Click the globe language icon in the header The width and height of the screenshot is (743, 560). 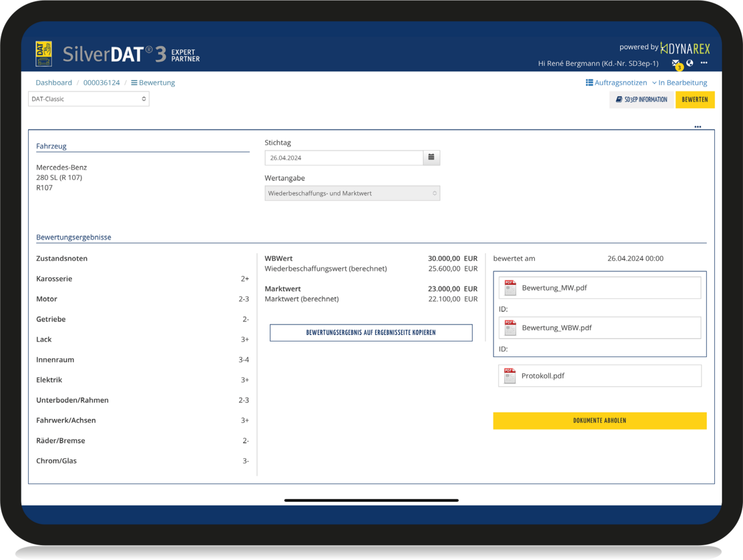click(691, 63)
